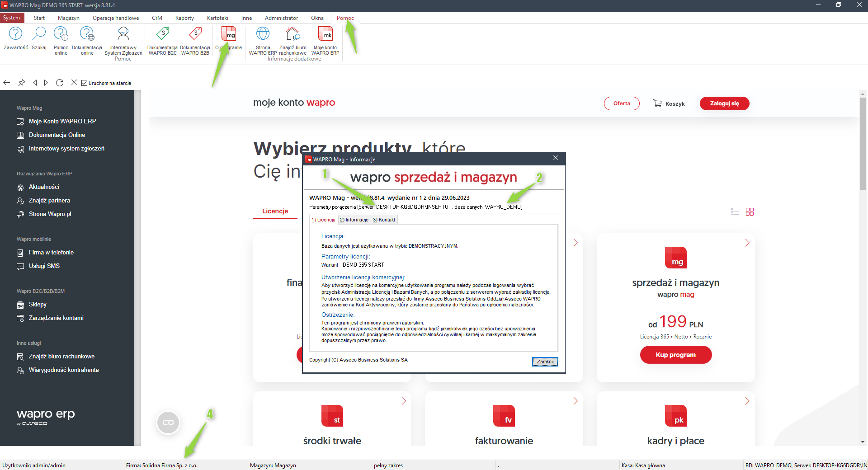Toggle Uruchom na starcie checkbox
Image resolution: width=868 pixels, height=470 pixels.
coord(84,83)
